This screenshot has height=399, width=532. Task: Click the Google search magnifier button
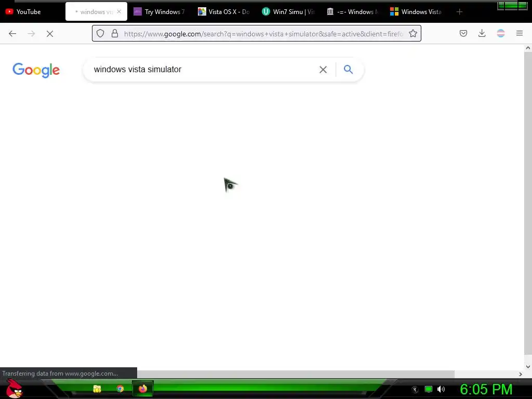pos(349,70)
